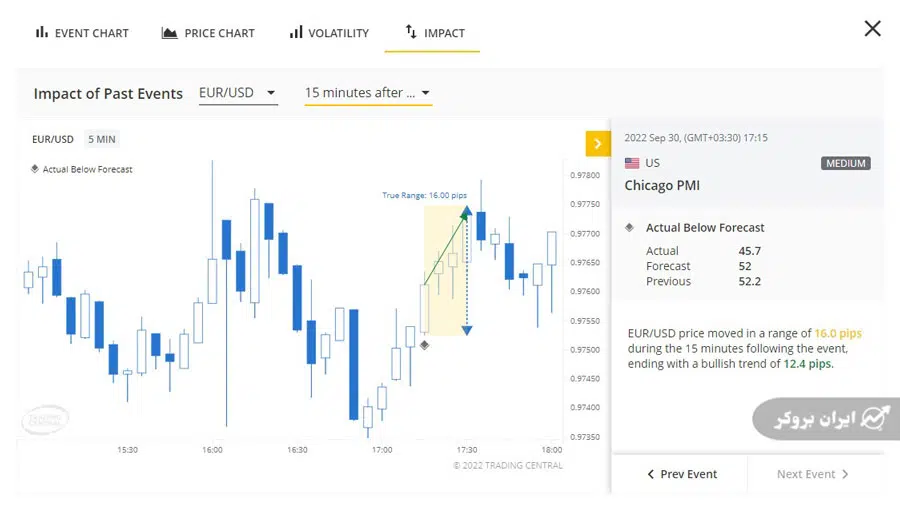This screenshot has width=900, height=509.
Task: Click the US flag icon
Action: click(x=632, y=163)
